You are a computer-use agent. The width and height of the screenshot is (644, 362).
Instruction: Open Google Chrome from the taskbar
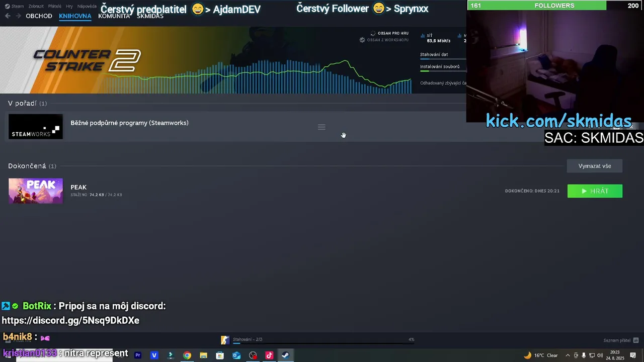187,355
